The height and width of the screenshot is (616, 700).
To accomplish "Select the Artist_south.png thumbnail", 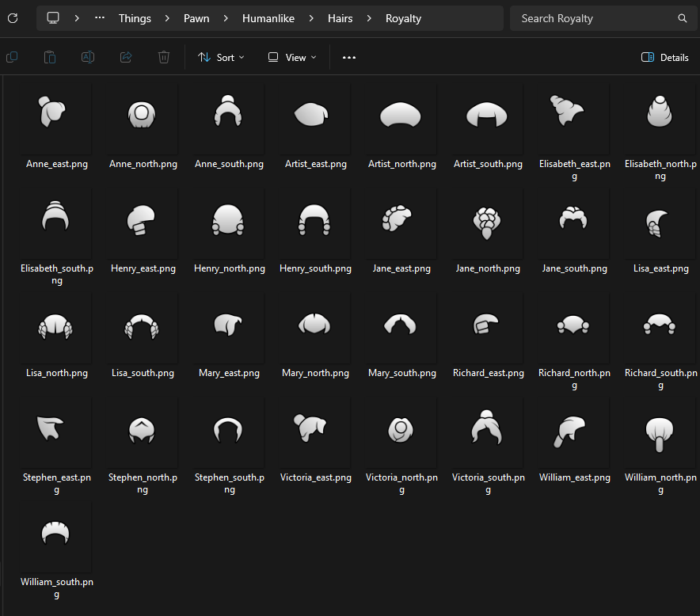I will pyautogui.click(x=487, y=115).
